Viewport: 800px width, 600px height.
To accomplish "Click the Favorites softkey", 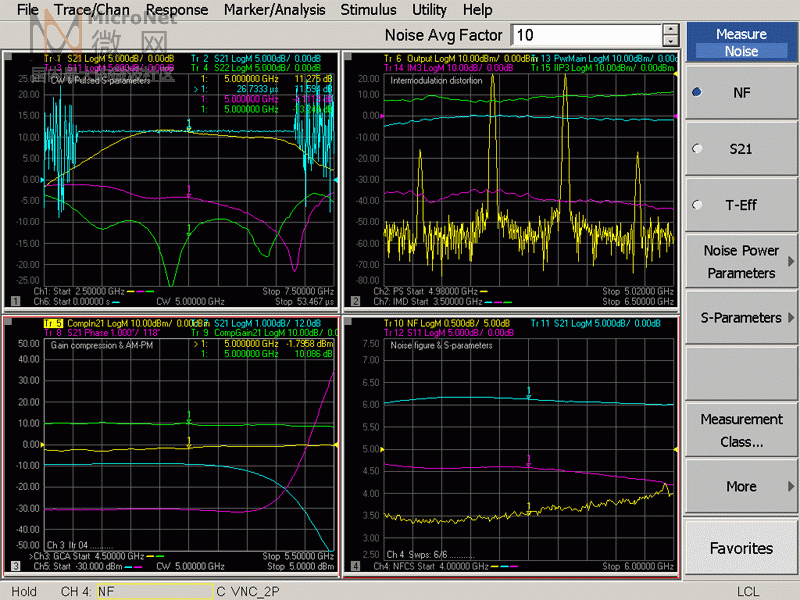I will pyautogui.click(x=741, y=548).
